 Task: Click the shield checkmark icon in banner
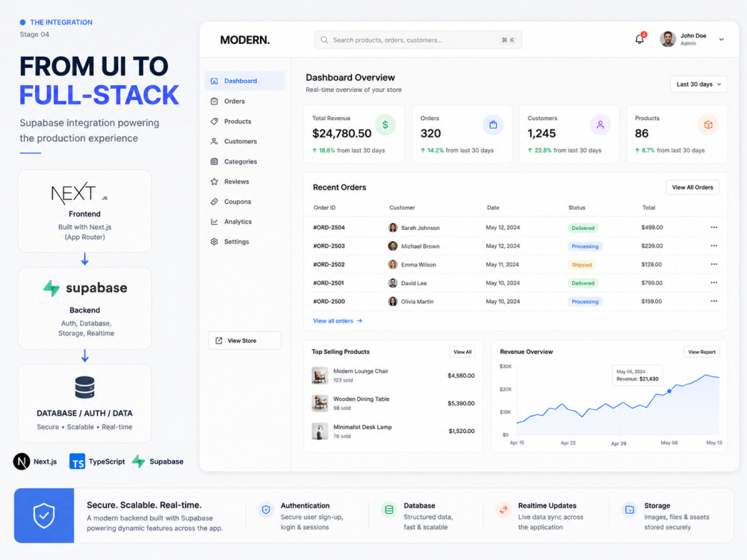[44, 516]
